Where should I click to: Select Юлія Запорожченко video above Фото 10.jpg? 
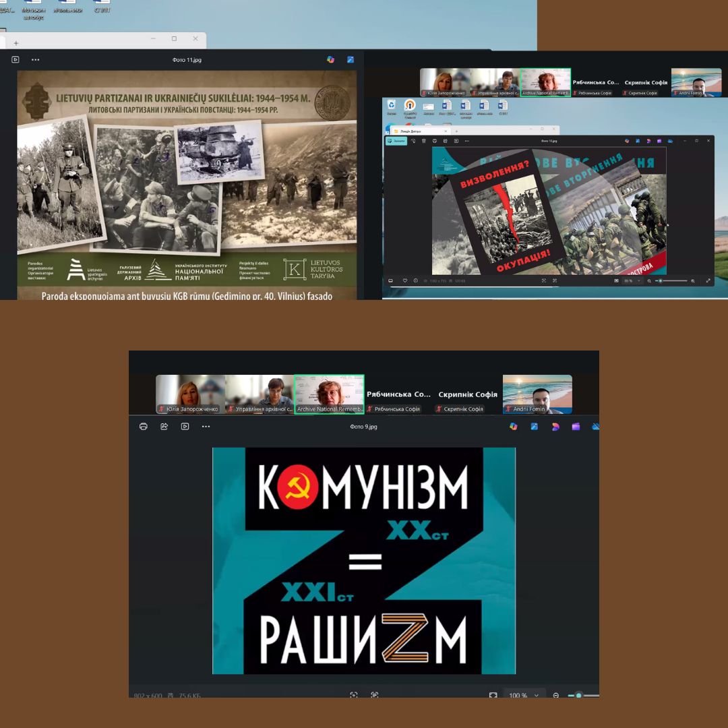[x=445, y=82]
